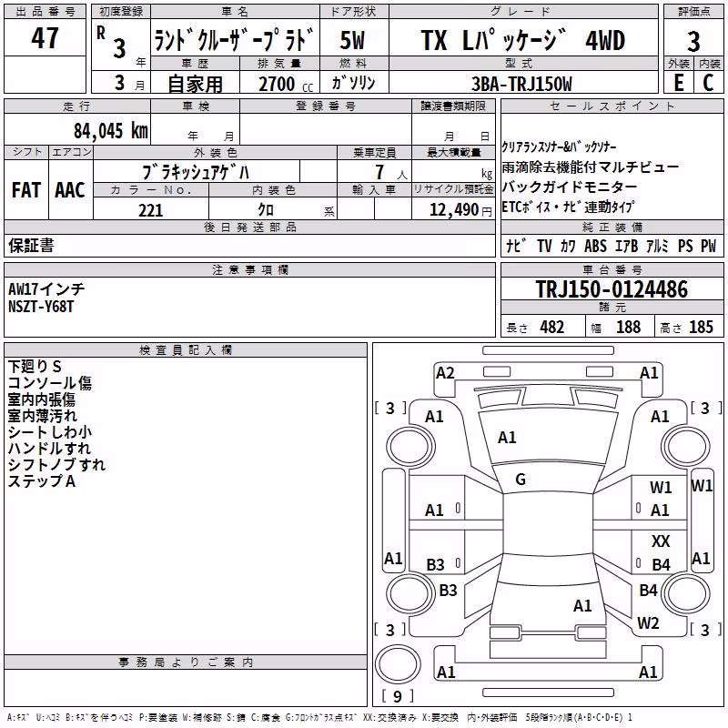Screen dimensions: 728x728
Task: Select sales point ETCボイス・ナビ連動タイプ
Action: coord(568,207)
